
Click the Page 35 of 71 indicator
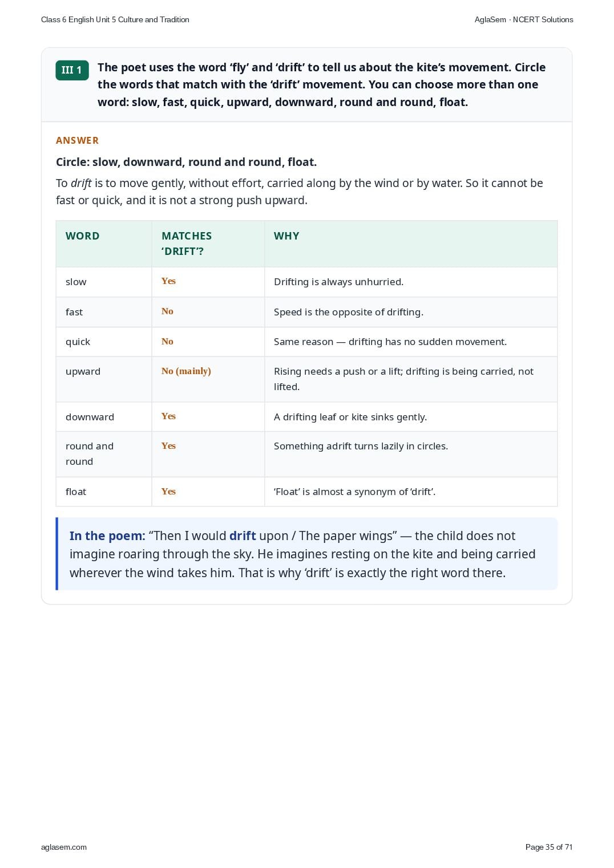(x=549, y=847)
